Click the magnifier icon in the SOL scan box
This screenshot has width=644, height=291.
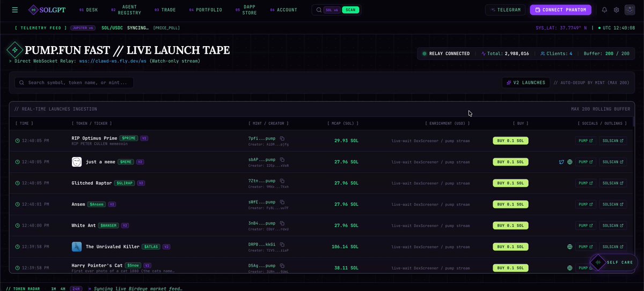(x=319, y=10)
